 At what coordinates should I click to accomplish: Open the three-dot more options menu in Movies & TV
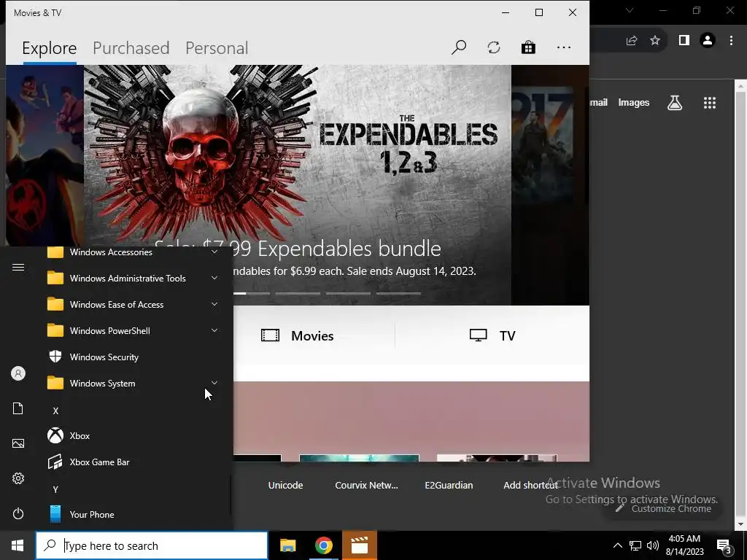[564, 47]
